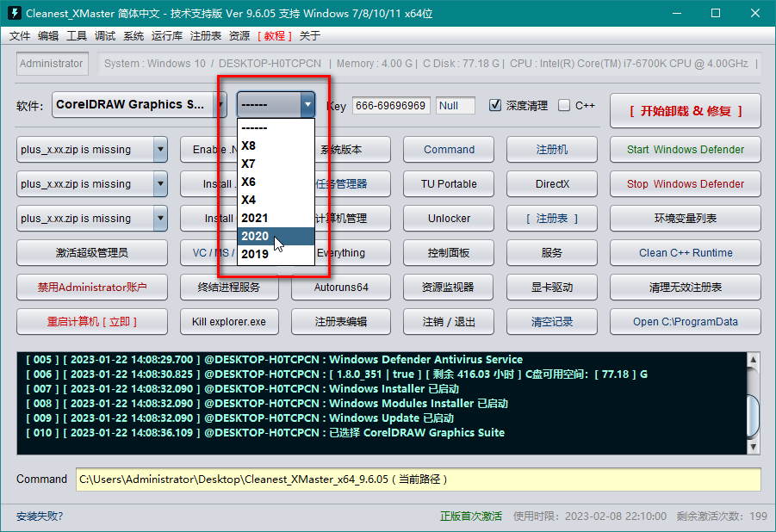Click 禁用Administrator账户 button
776x532 pixels.
click(x=92, y=287)
